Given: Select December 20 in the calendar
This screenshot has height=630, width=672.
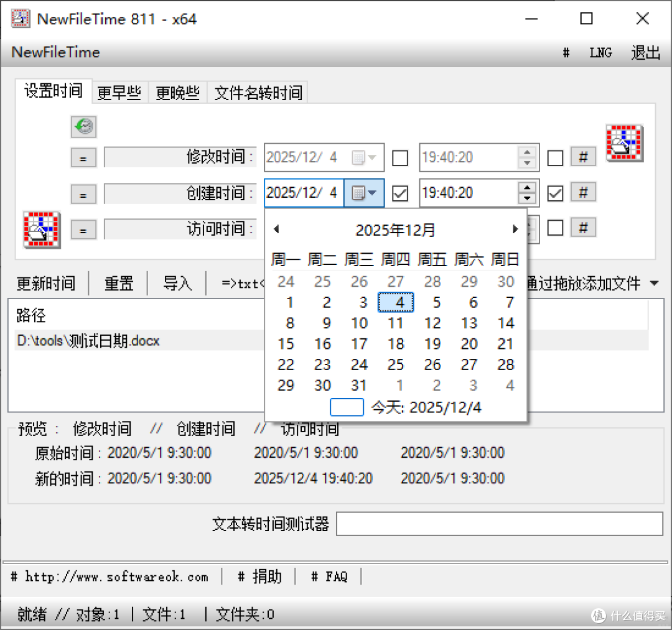Looking at the screenshot, I should pyautogui.click(x=469, y=344).
